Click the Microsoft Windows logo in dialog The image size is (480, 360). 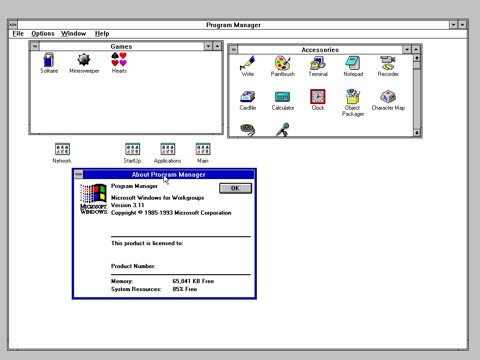coord(93,199)
